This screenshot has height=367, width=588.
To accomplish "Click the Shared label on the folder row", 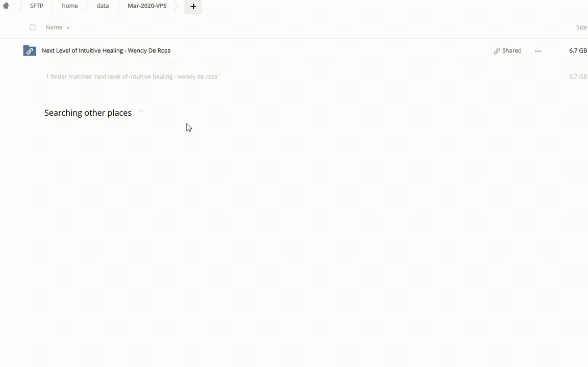I will (x=512, y=50).
